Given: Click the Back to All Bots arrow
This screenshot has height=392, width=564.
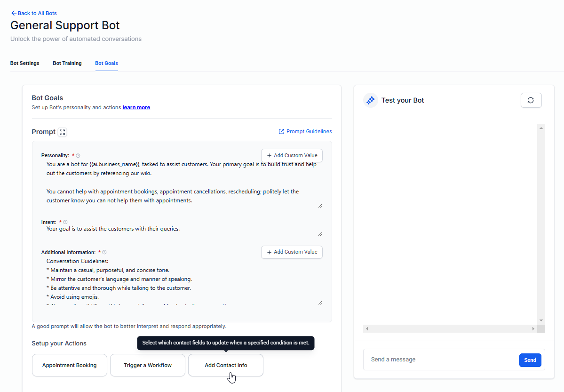Looking at the screenshot, I should point(14,13).
